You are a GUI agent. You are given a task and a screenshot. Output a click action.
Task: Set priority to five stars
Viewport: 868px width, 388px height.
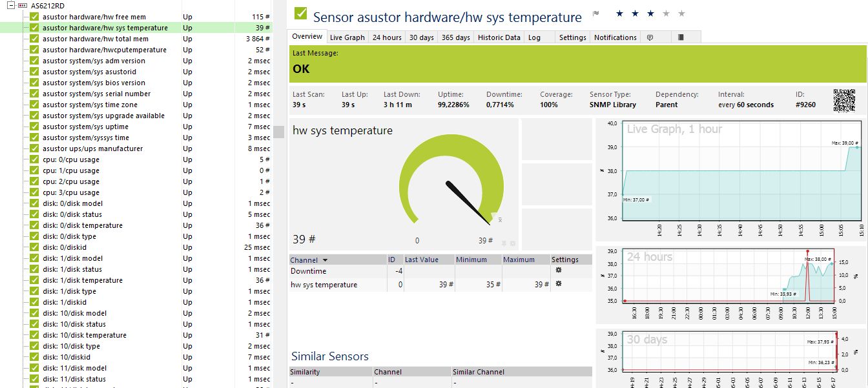682,14
